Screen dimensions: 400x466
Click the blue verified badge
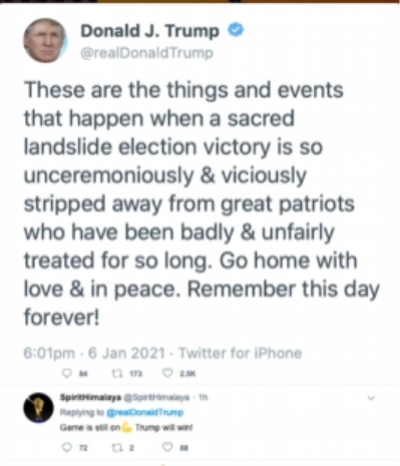(x=236, y=30)
